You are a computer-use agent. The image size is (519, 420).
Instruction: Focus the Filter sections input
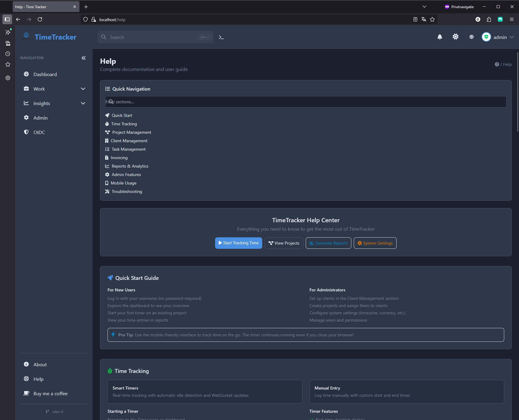coord(305,102)
